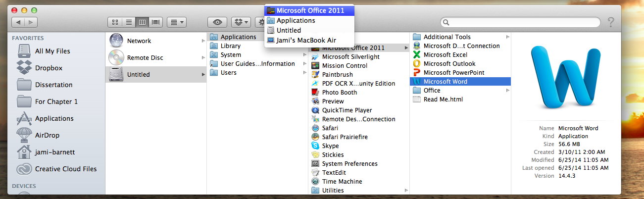644x199 pixels.
Task: Select Microsoft D...t Connection
Action: pos(460,46)
